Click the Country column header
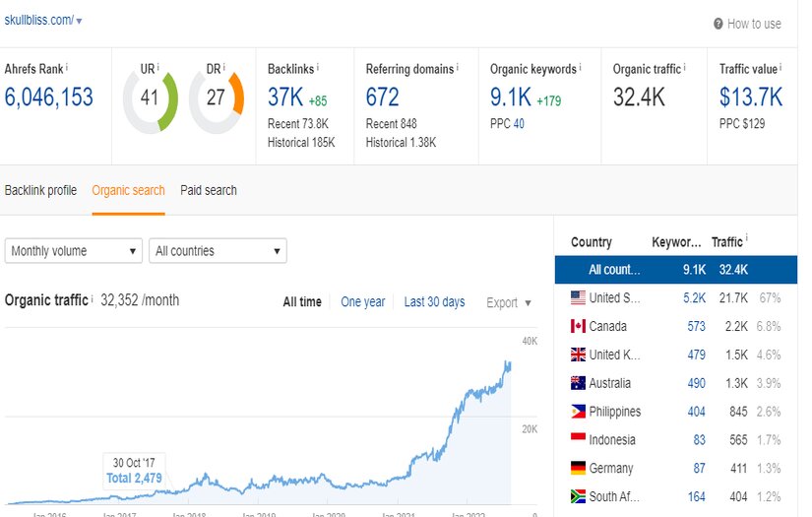This screenshot has width=812, height=517. click(x=592, y=242)
